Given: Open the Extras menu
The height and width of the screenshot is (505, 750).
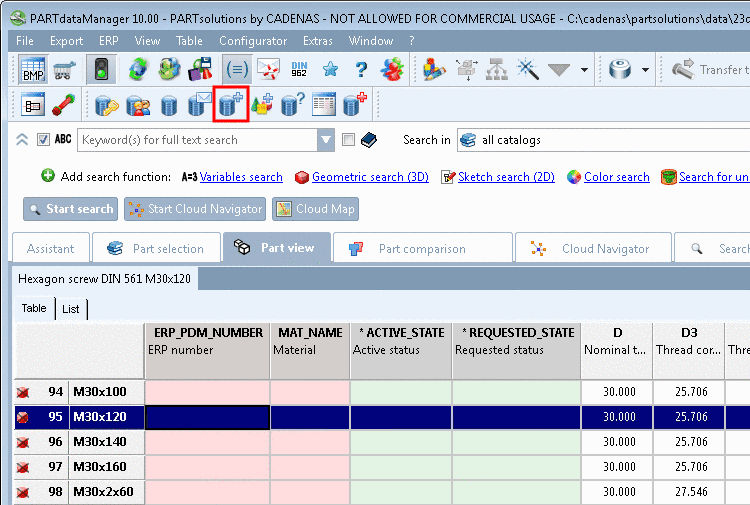Looking at the screenshot, I should [x=318, y=41].
